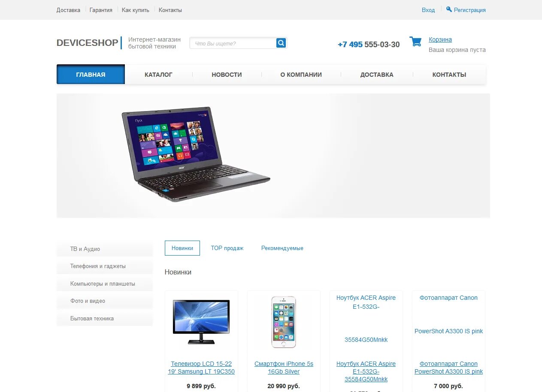Open the shopping cart icon
Viewport: 542px width, 392px height.
[x=415, y=42]
